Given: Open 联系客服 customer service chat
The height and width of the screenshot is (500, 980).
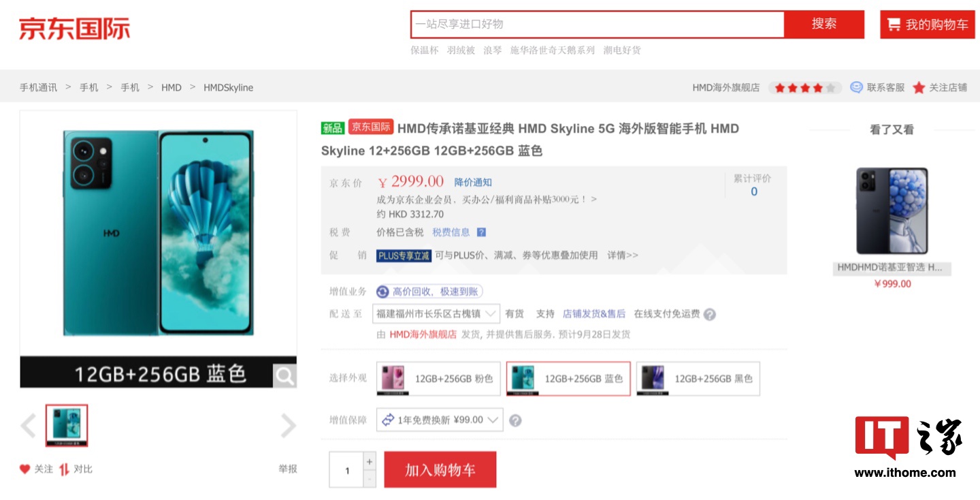Looking at the screenshot, I should click(x=877, y=87).
